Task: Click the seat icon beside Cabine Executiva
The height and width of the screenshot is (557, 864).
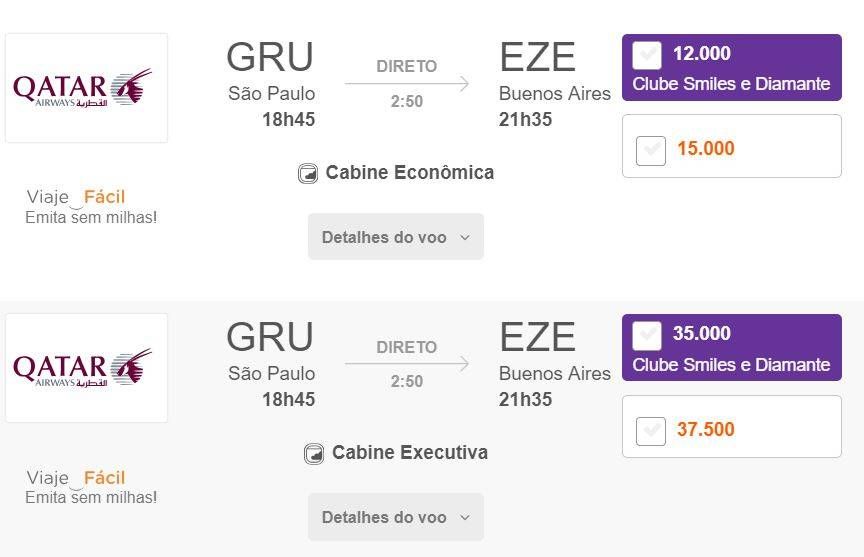Action: pyautogui.click(x=314, y=453)
